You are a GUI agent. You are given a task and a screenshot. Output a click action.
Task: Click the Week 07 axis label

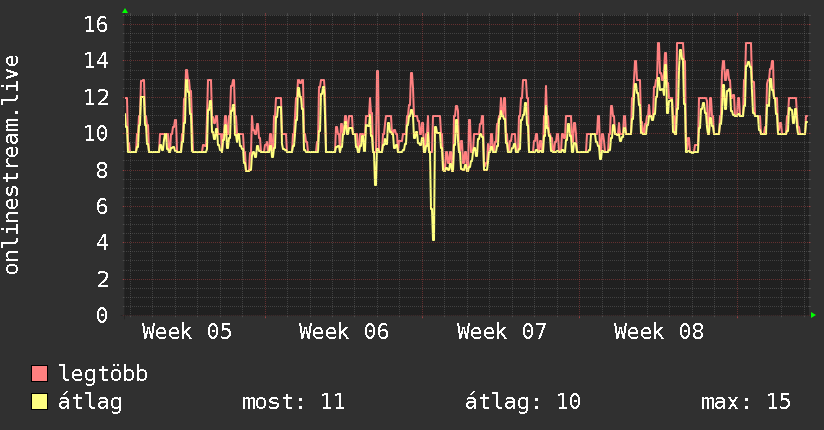[502, 332]
